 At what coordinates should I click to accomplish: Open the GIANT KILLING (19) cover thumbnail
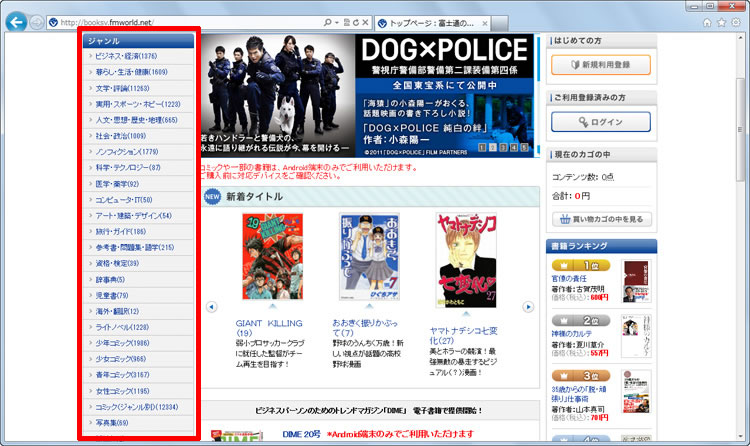273,256
